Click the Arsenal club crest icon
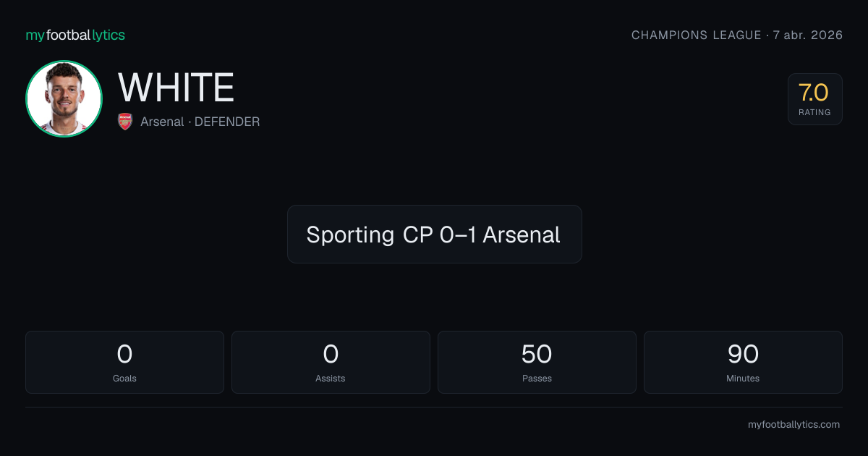868x456 pixels. (125, 122)
